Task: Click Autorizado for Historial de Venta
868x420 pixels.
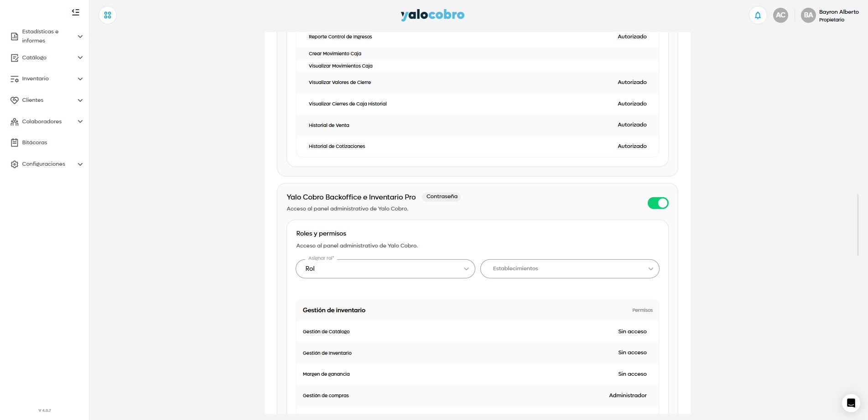Action: [632, 125]
